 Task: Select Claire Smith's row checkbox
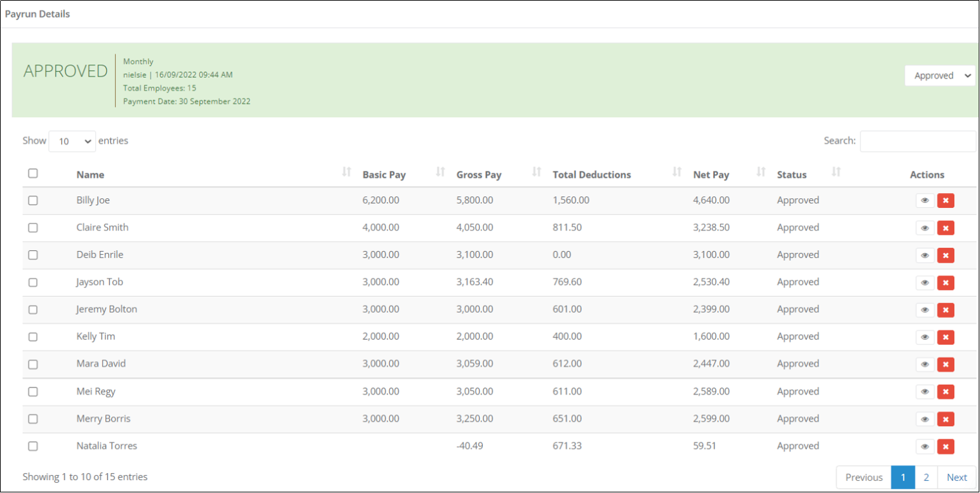(x=33, y=228)
